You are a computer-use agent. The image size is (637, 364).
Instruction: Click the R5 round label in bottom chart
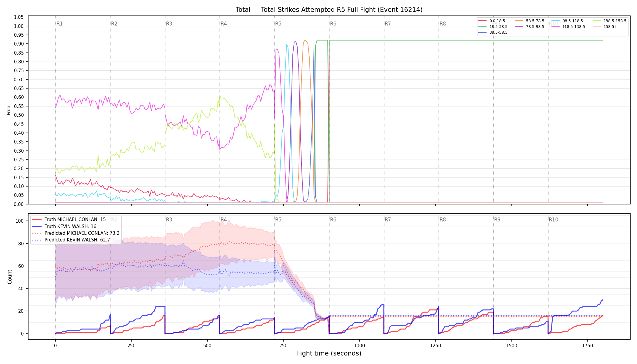tap(278, 220)
